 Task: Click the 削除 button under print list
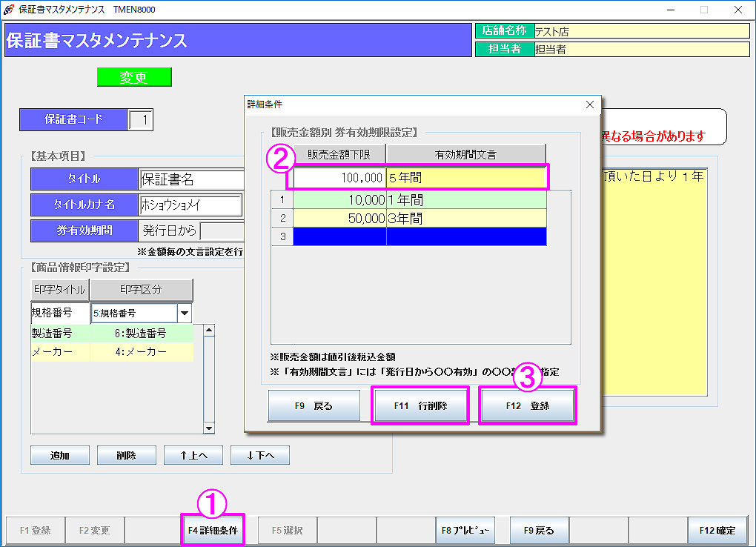[126, 455]
